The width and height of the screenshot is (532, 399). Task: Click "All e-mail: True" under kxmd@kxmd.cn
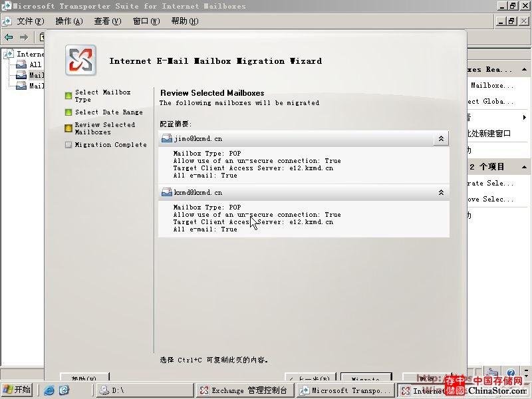click(x=205, y=229)
